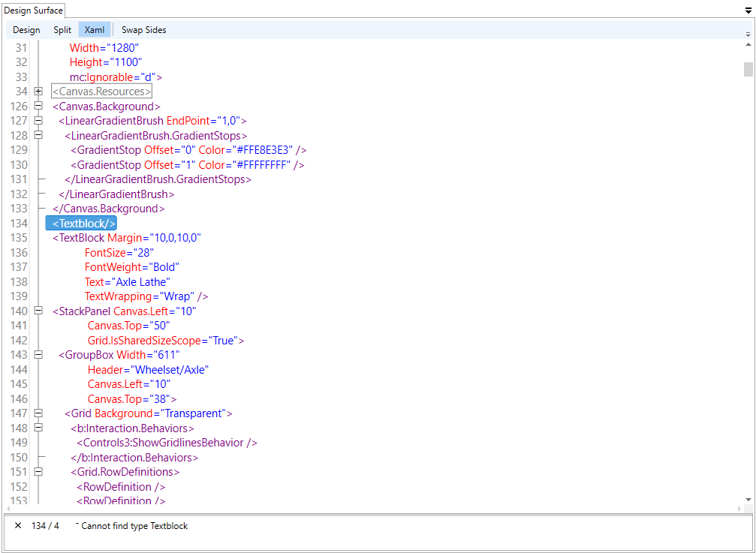The width and height of the screenshot is (756, 553).
Task: Click the closing </b:Interaction.Behaviors> tag
Action: (134, 457)
